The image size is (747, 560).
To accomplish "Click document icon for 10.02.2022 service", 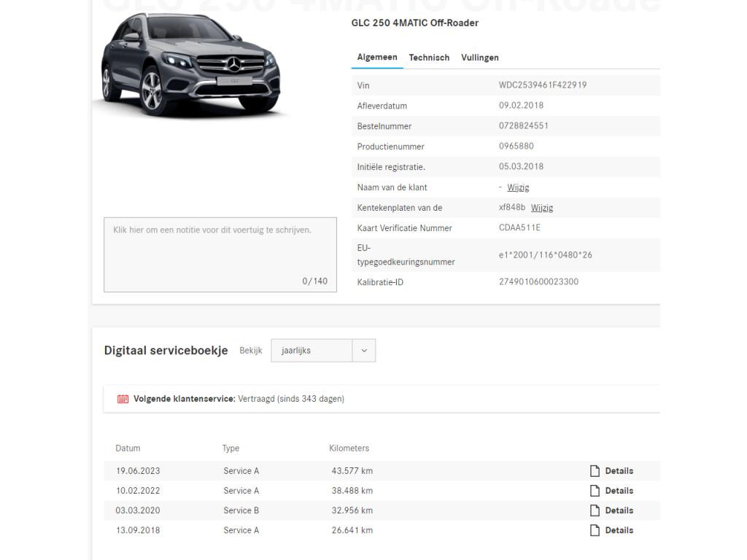I will point(595,491).
